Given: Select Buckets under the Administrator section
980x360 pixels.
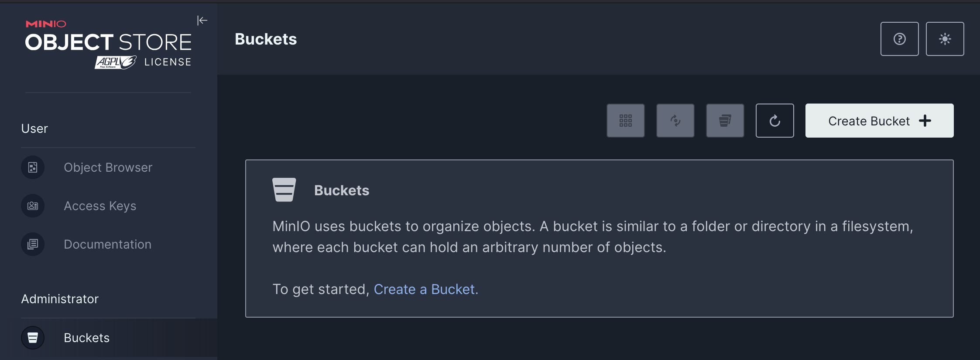Looking at the screenshot, I should click(x=86, y=337).
